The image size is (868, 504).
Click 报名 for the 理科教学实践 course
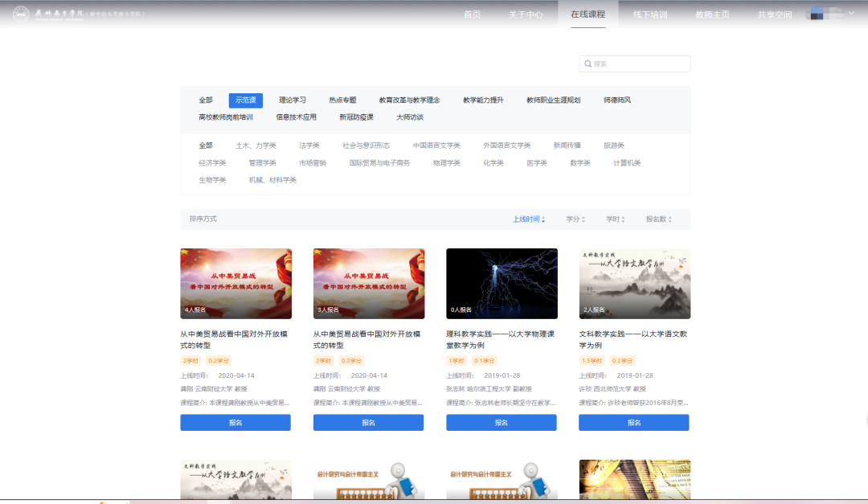502,423
